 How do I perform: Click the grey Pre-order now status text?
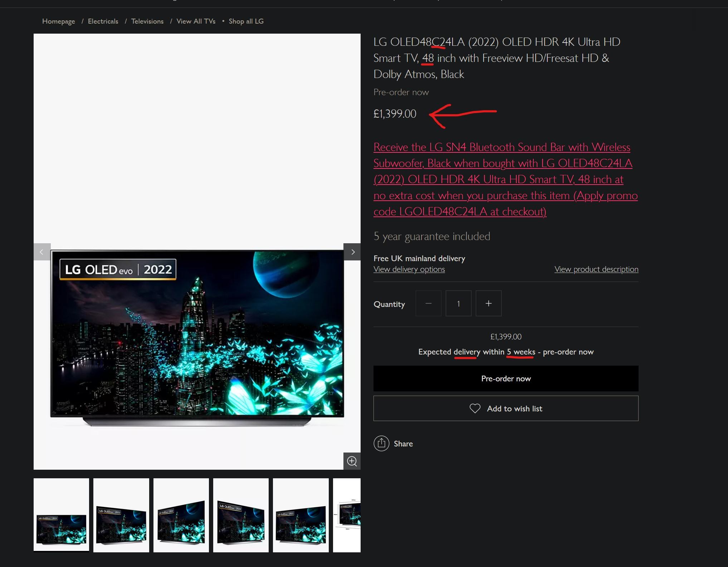[401, 92]
